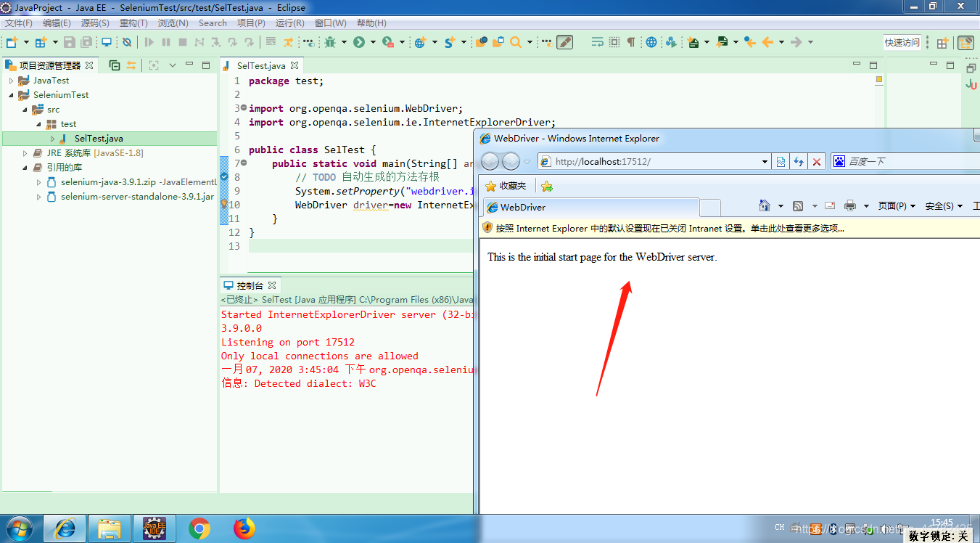Open the 重构(T) menu
This screenshot has width=980, height=543.
tap(133, 23)
